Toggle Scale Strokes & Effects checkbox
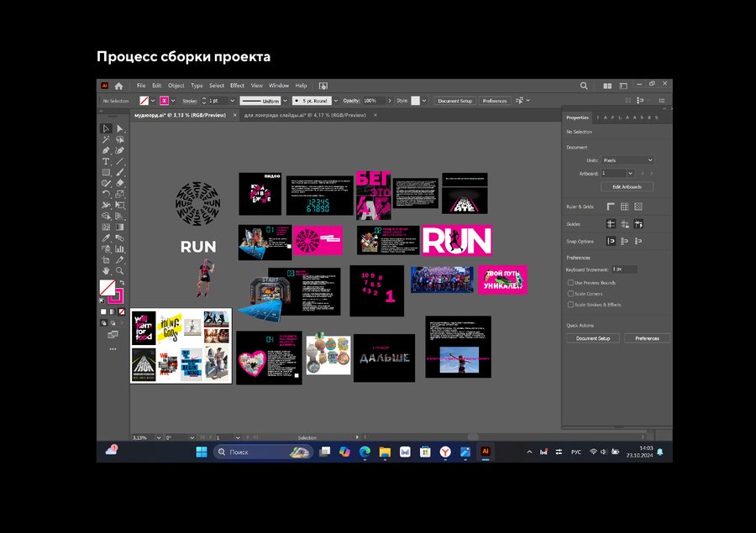The height and width of the screenshot is (533, 756). (571, 305)
